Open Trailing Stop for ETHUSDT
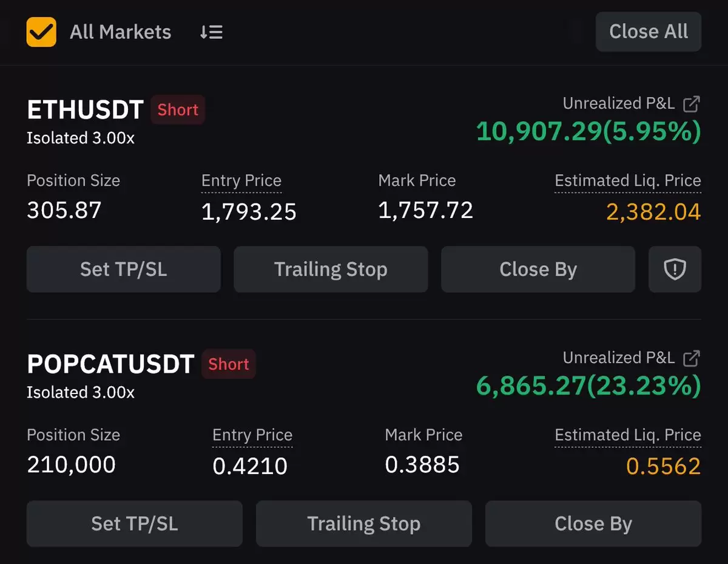728x564 pixels. [331, 269]
